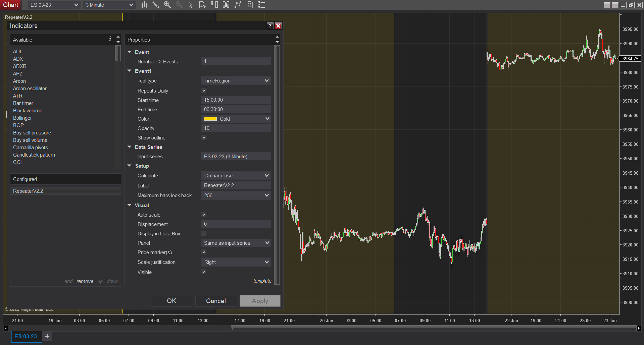Screen dimensions: 644x345
Task: Click the Apply button
Action: point(260,301)
